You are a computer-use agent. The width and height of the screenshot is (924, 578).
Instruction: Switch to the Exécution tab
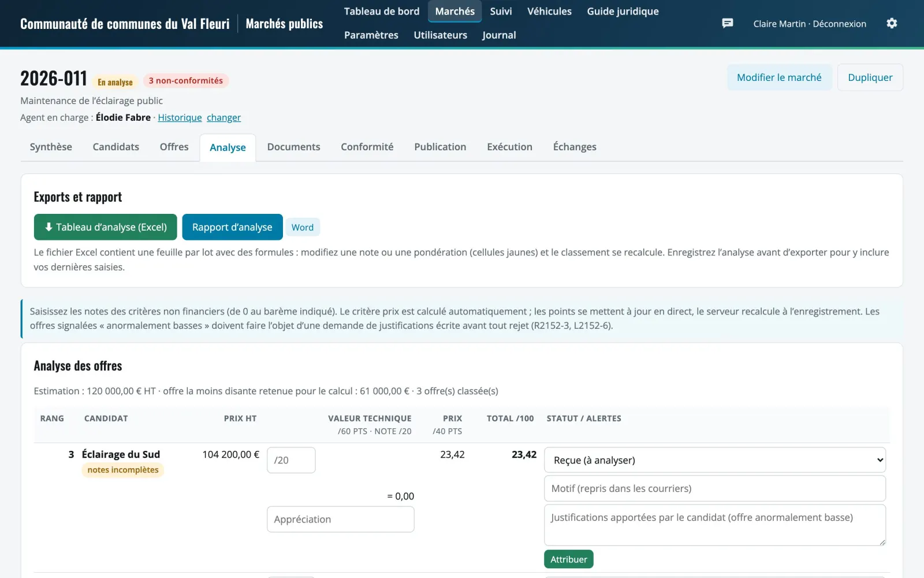(x=509, y=147)
